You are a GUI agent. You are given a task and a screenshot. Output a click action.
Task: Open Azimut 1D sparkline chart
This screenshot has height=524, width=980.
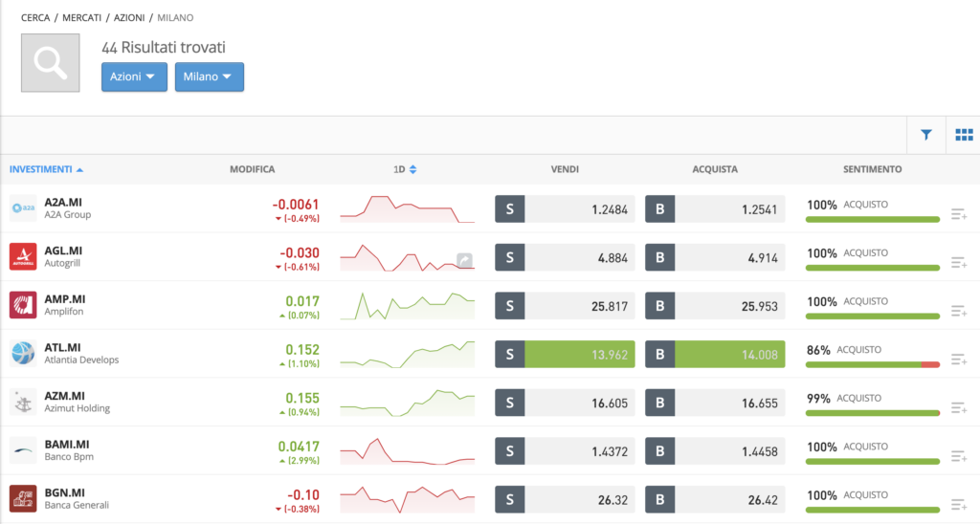coord(408,403)
